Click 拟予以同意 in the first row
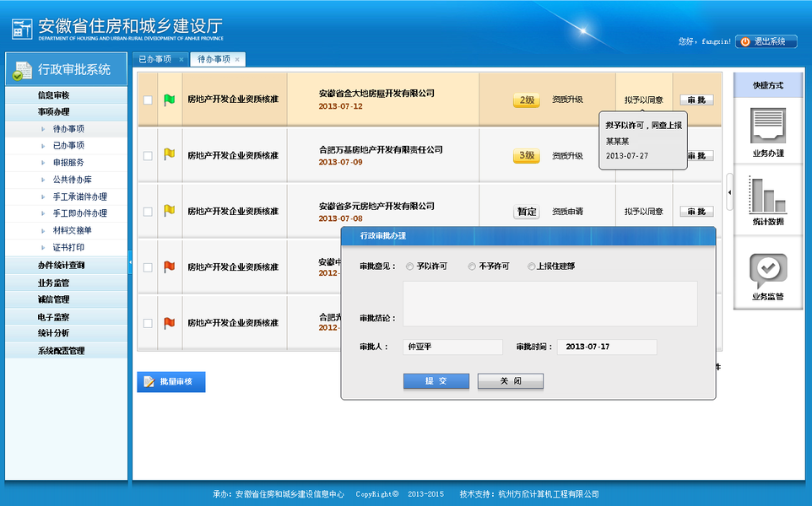This screenshot has width=812, height=506. click(x=644, y=100)
